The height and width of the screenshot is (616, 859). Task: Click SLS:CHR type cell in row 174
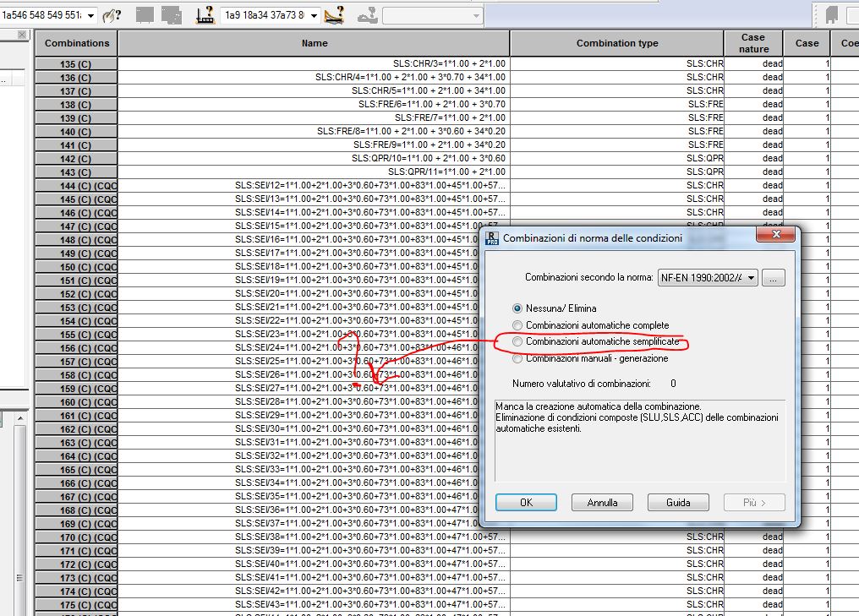coord(617,591)
